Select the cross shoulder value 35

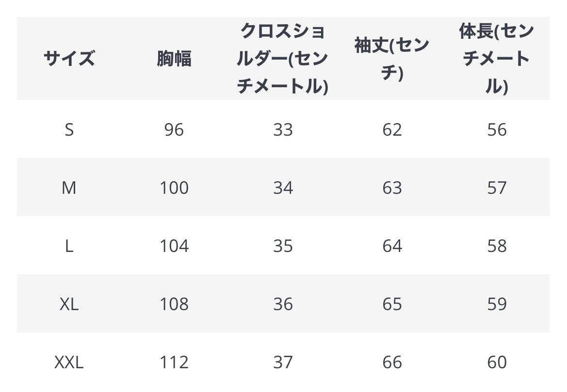coord(283,246)
